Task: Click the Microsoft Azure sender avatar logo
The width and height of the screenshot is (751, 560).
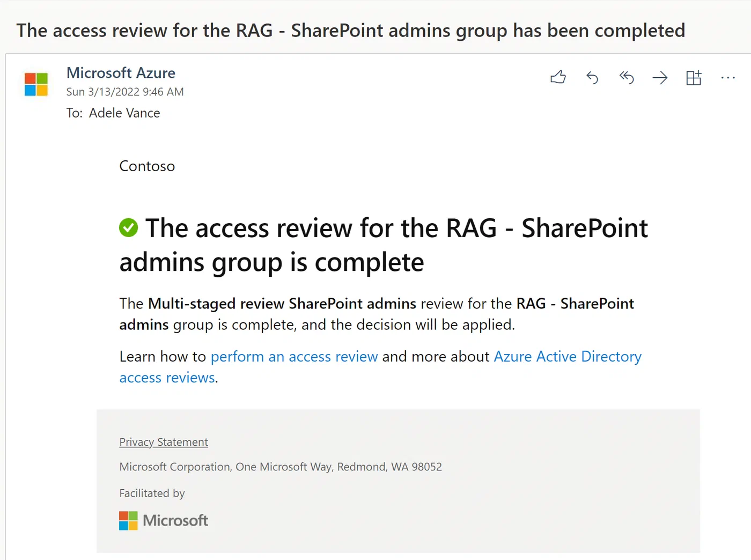Action: click(x=36, y=85)
